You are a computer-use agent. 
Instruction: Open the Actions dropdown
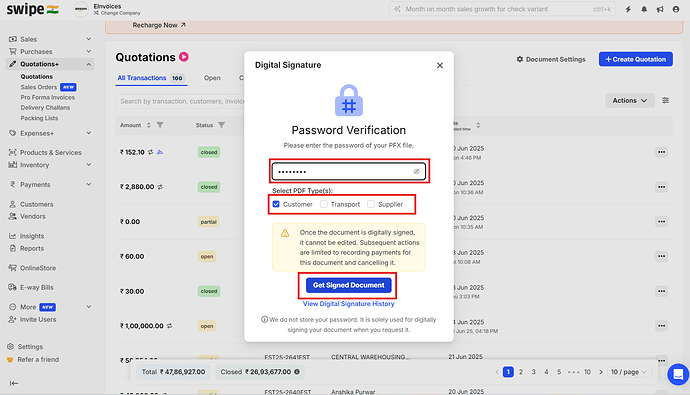[630, 101]
